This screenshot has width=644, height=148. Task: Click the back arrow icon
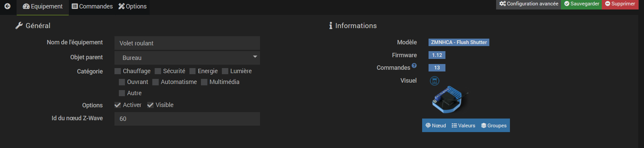point(7,6)
